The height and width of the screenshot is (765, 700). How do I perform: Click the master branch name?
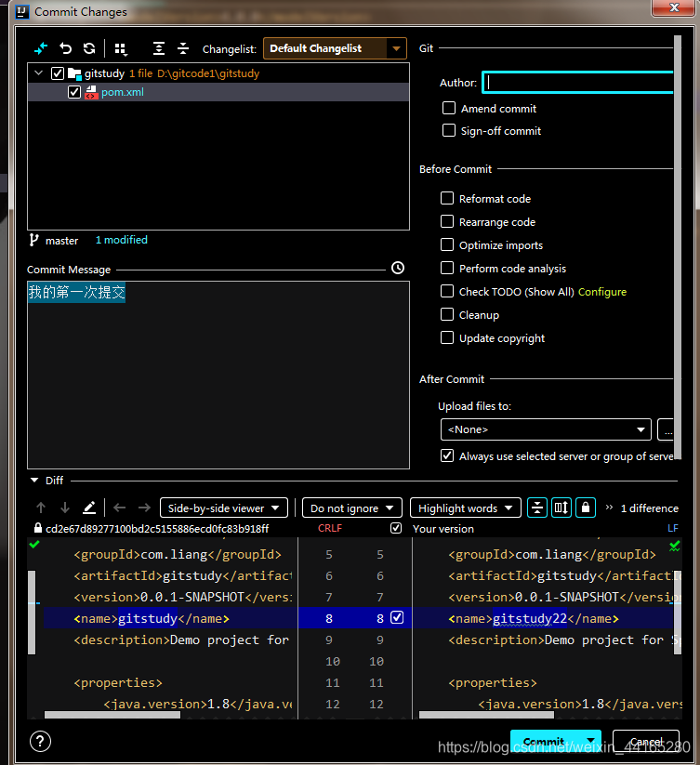coord(62,241)
